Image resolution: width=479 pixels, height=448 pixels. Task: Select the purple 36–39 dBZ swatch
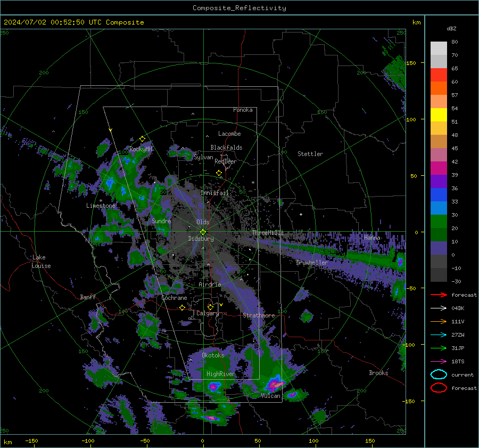tap(439, 181)
